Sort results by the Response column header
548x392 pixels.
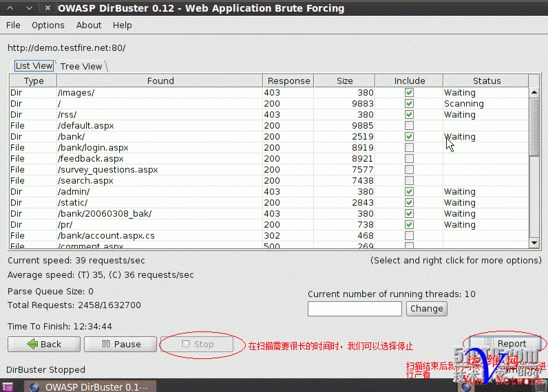tap(288, 80)
